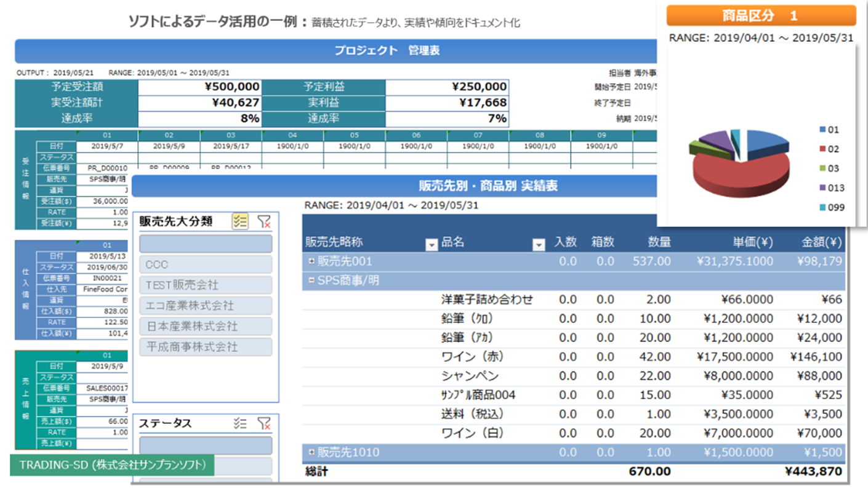Expand the 販売先001 row
The width and height of the screenshot is (868, 494).
[311, 261]
